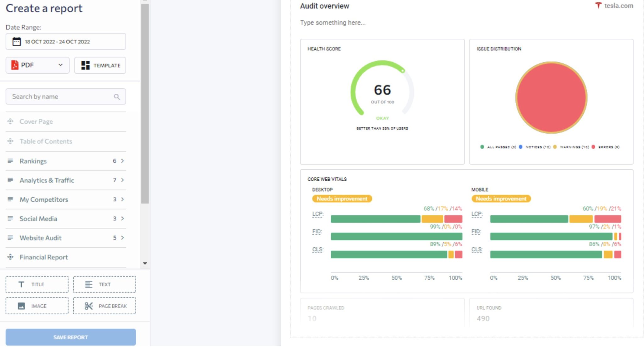Expand the Website Audit chevron

pos(123,238)
